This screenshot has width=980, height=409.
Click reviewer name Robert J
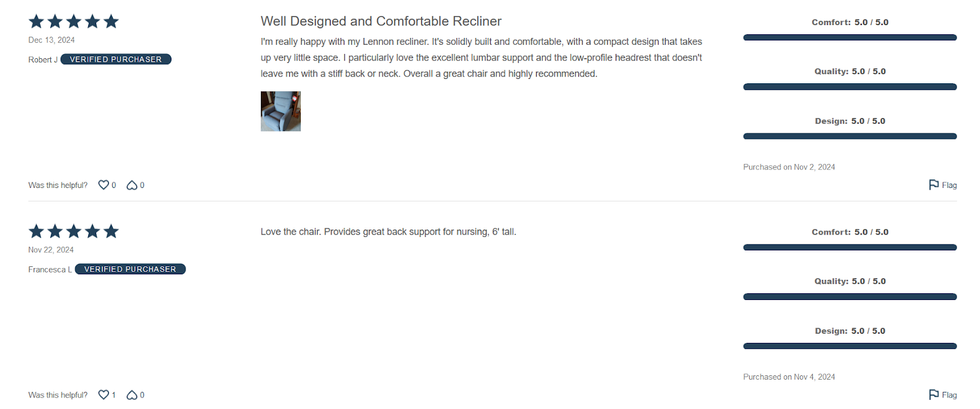pos(43,59)
